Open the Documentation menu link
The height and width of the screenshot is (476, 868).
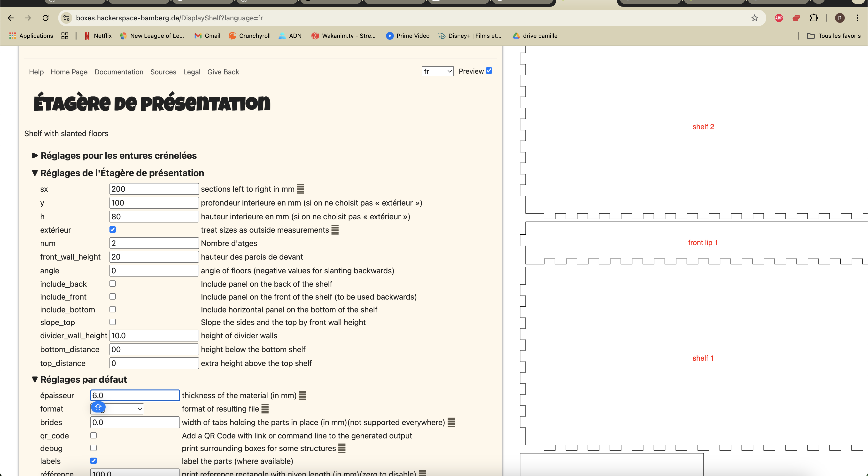(119, 72)
